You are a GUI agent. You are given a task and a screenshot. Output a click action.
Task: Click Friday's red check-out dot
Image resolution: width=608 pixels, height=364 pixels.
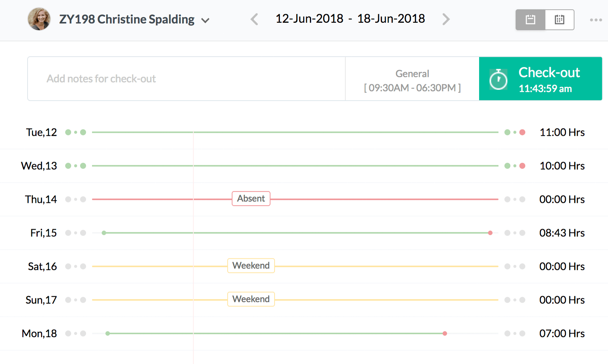490,233
